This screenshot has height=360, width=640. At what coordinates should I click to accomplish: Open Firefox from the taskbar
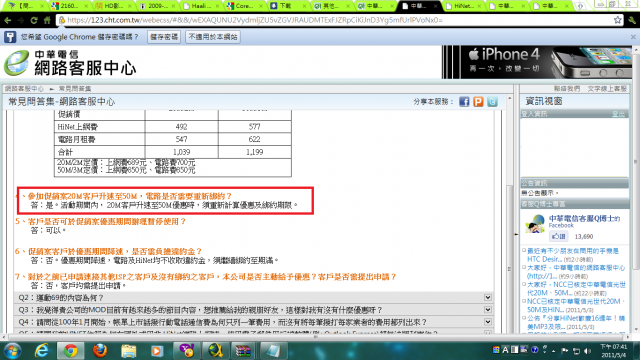tap(99, 351)
